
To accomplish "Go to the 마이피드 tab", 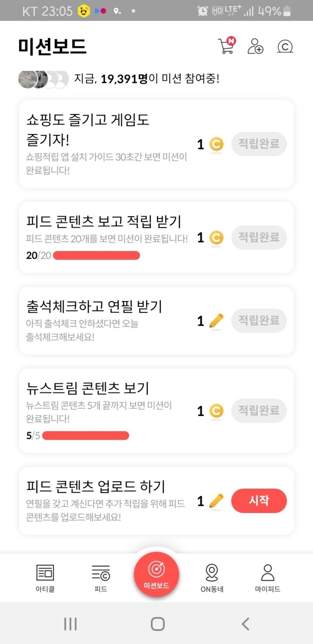I will pyautogui.click(x=267, y=578).
